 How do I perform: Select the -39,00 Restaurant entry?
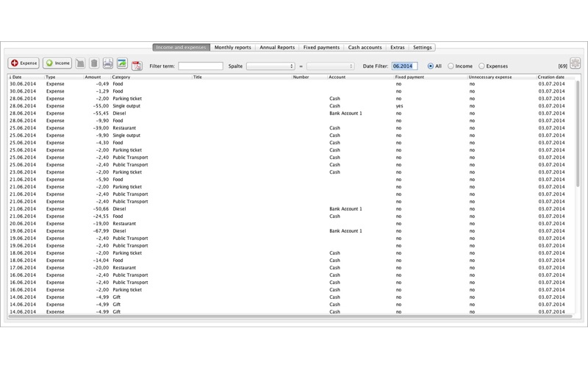pyautogui.click(x=291, y=128)
